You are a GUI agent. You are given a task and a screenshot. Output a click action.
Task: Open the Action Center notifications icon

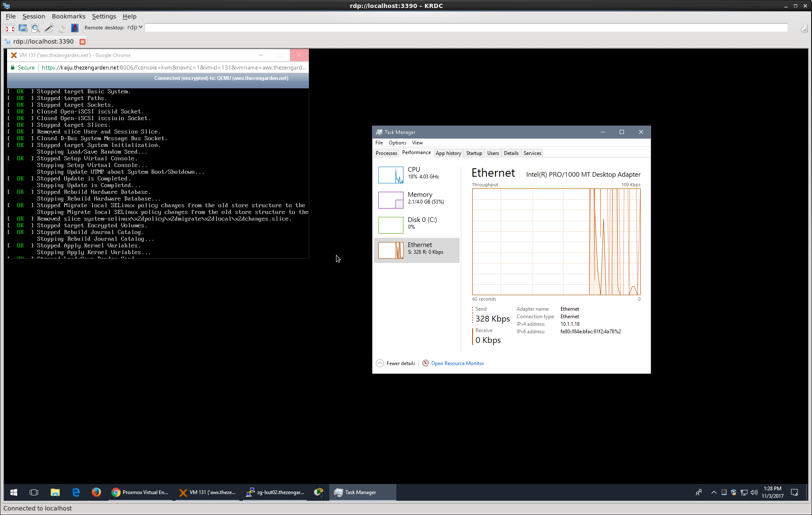[794, 492]
